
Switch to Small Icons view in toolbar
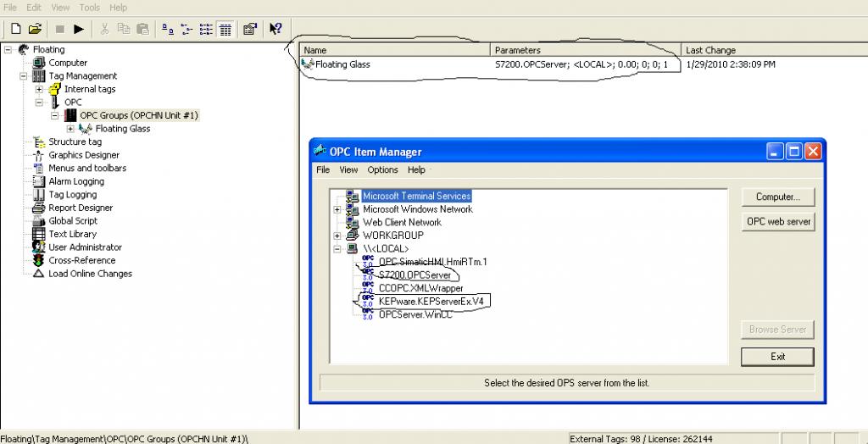(x=186, y=30)
